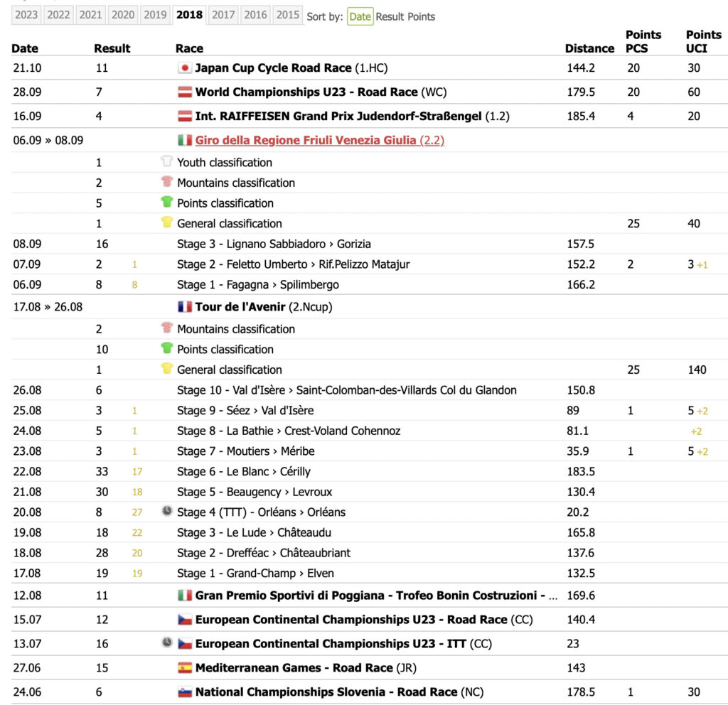Click the Czech flag beside European Championships Road Race
728x705 pixels.
184,620
